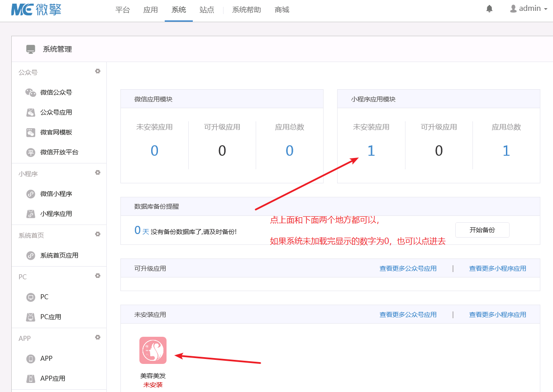The image size is (553, 392).
Task: Open 系统帮助 in top menu
Action: coord(247,10)
